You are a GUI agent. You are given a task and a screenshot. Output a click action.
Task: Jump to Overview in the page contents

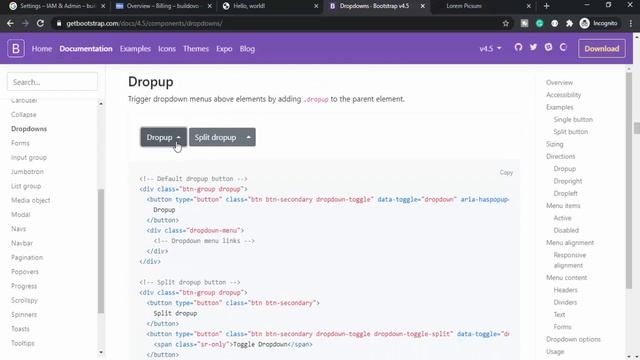pyautogui.click(x=560, y=82)
